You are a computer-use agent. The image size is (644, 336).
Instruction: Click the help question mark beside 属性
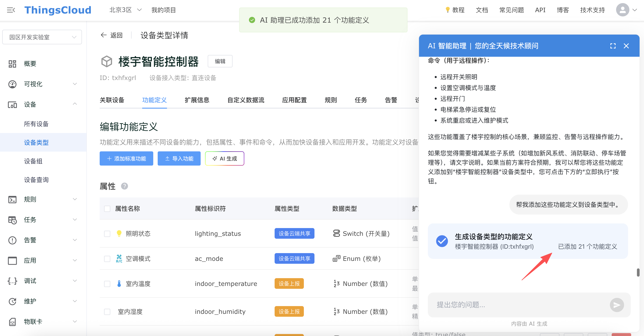(124, 186)
